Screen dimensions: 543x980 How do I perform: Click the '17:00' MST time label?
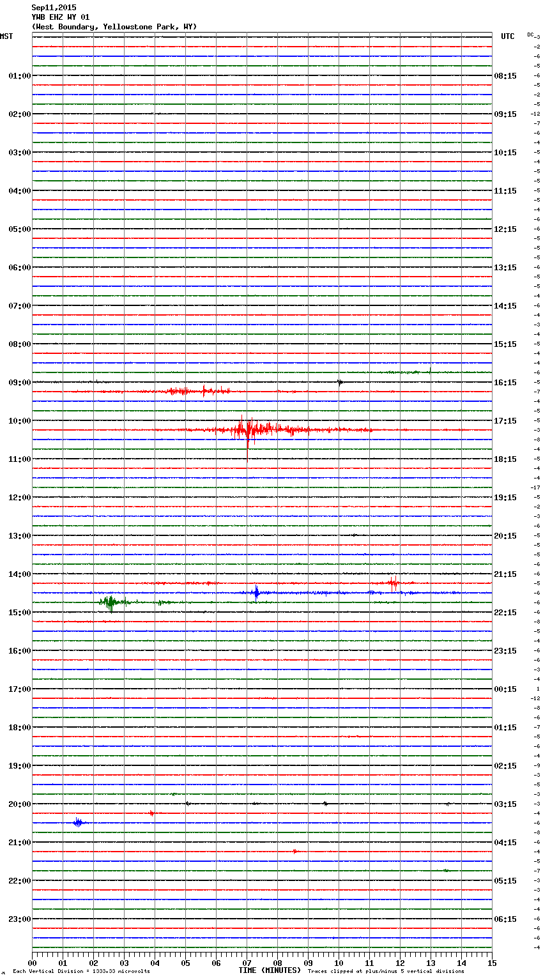tap(20, 689)
